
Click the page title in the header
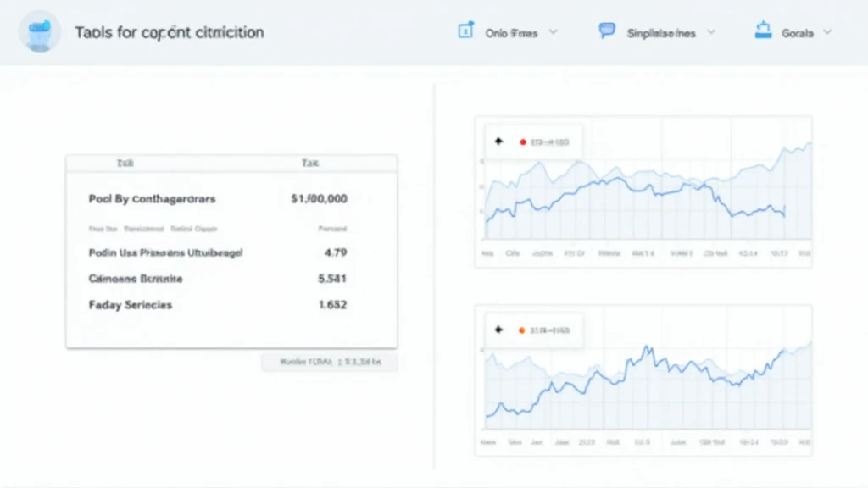(x=169, y=32)
